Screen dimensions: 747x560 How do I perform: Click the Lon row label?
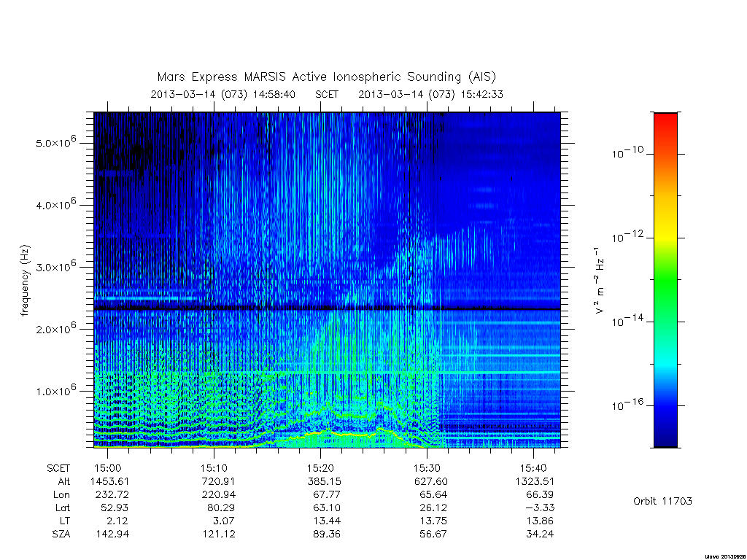(x=61, y=495)
